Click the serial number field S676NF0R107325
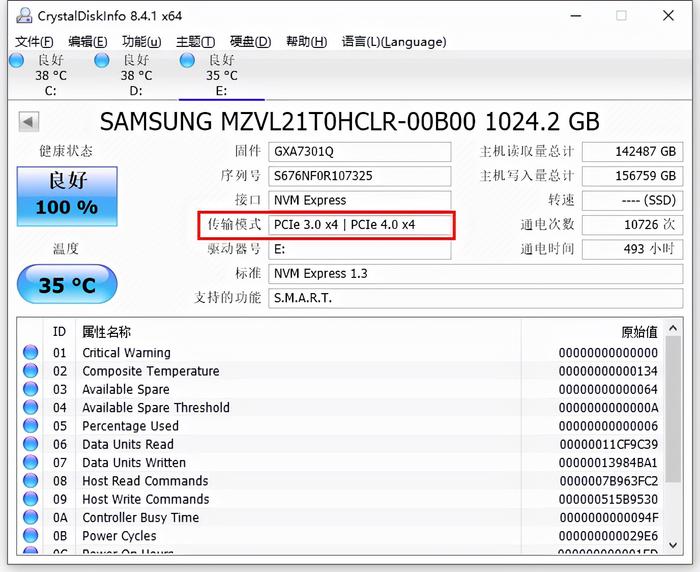Viewport: 700px width, 572px height. (359, 176)
